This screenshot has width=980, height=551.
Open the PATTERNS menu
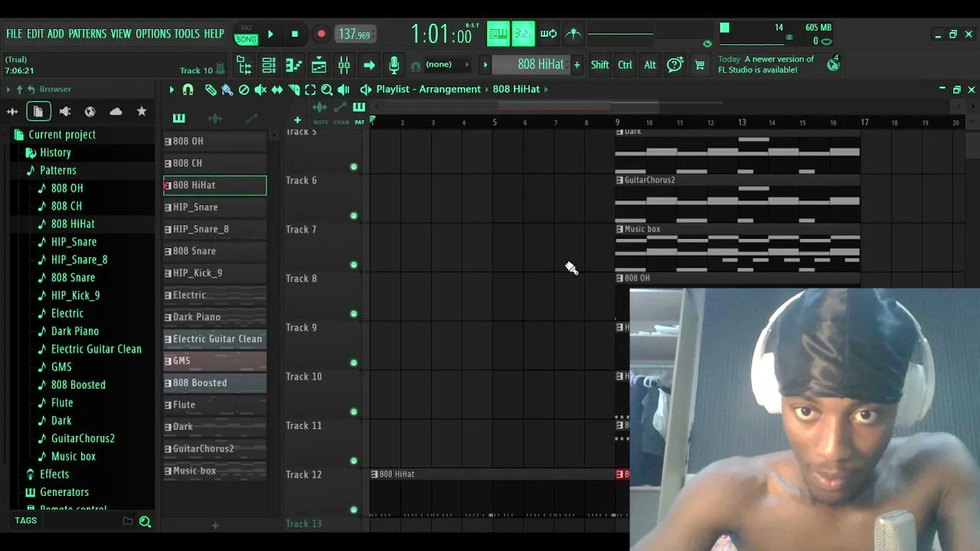tap(87, 34)
